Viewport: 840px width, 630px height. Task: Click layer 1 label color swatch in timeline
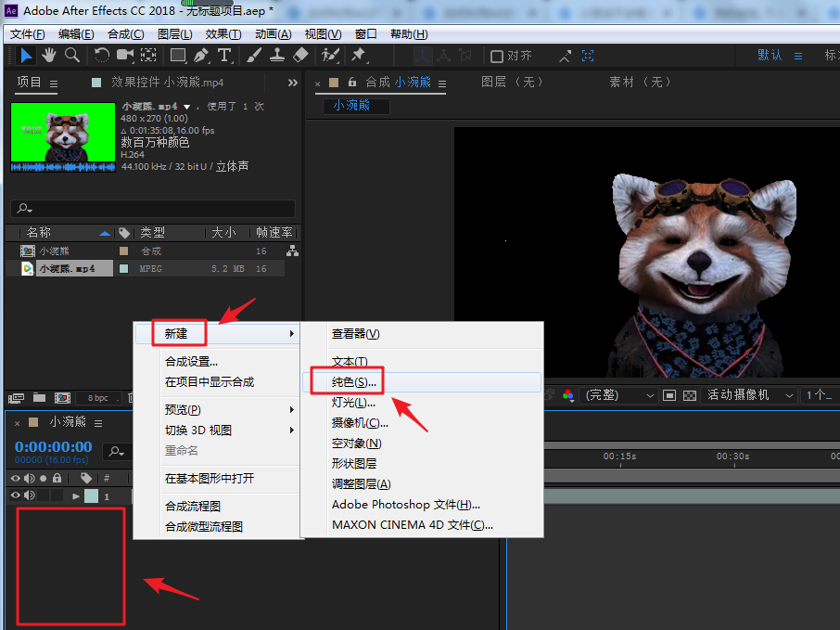point(92,496)
